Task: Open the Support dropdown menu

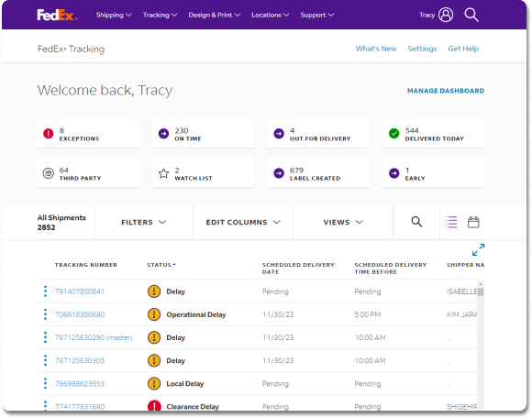Action: [317, 15]
